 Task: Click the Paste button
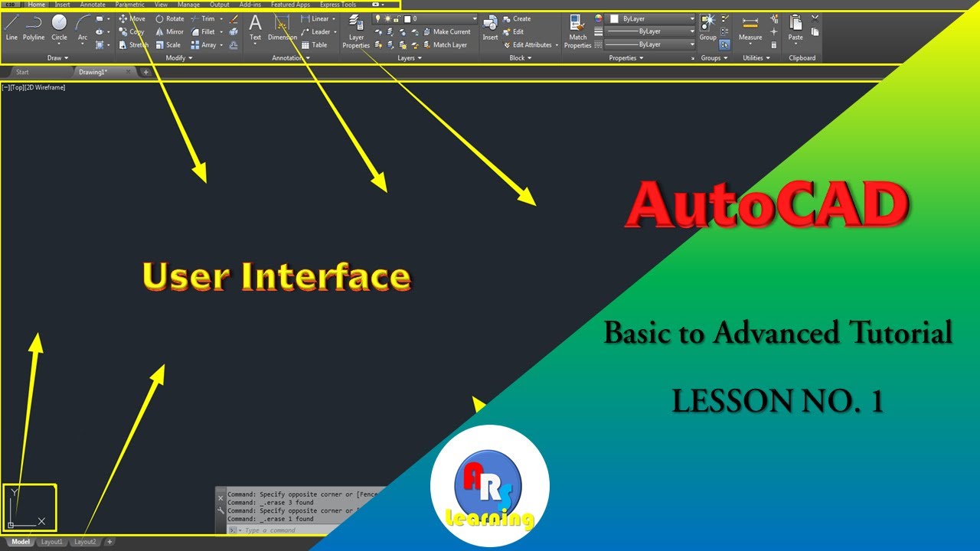[x=796, y=28]
